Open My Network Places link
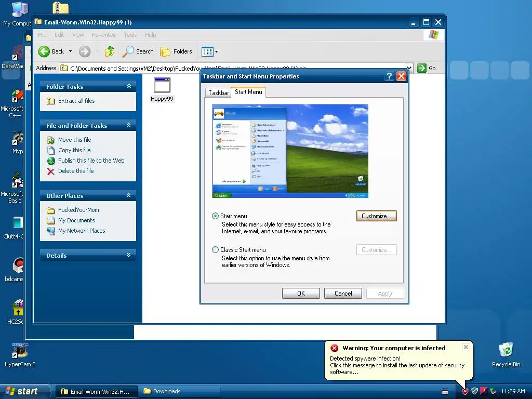The image size is (532, 399). point(82,231)
